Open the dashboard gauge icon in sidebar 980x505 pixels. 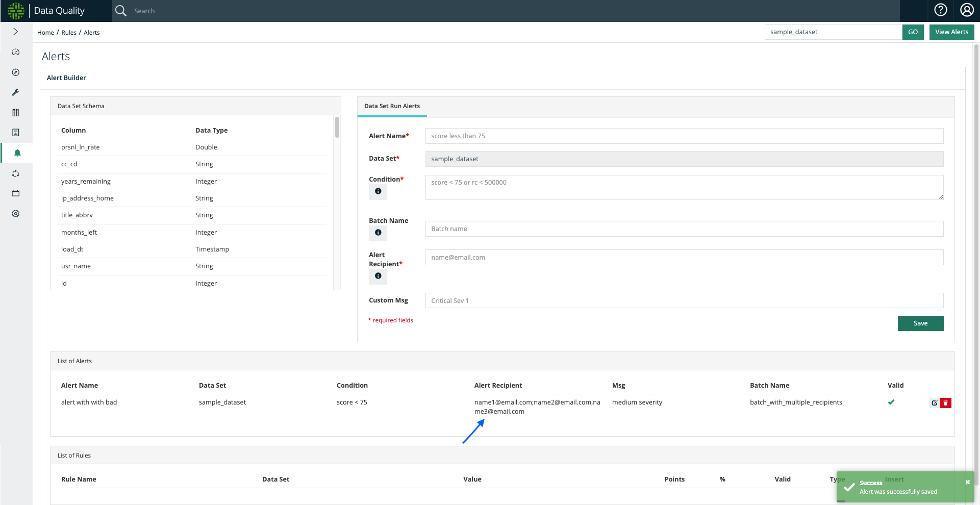[x=16, y=52]
